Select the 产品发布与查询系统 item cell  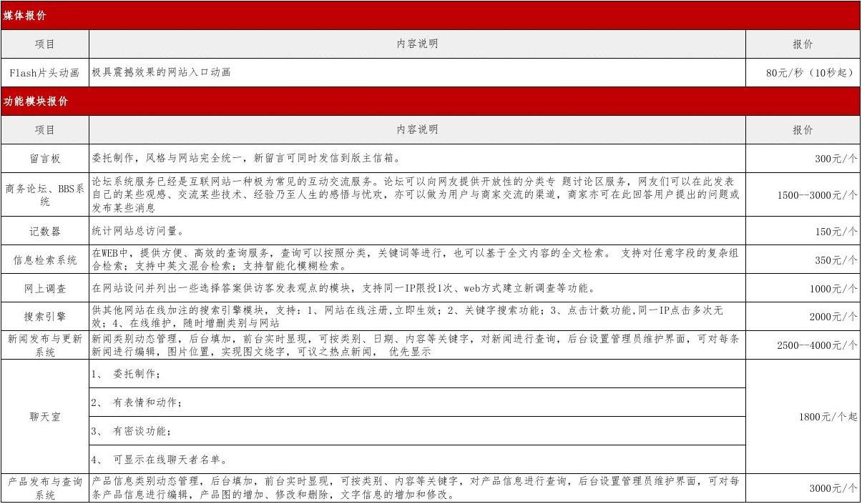(45, 488)
